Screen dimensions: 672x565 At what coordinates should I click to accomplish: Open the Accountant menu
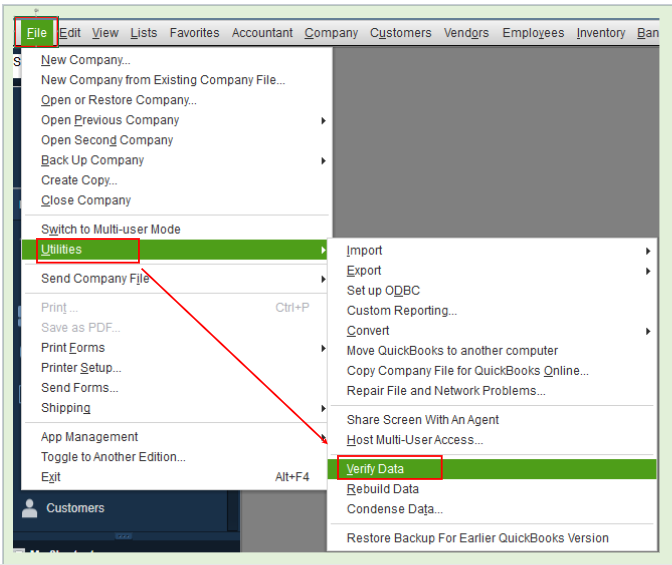point(262,33)
